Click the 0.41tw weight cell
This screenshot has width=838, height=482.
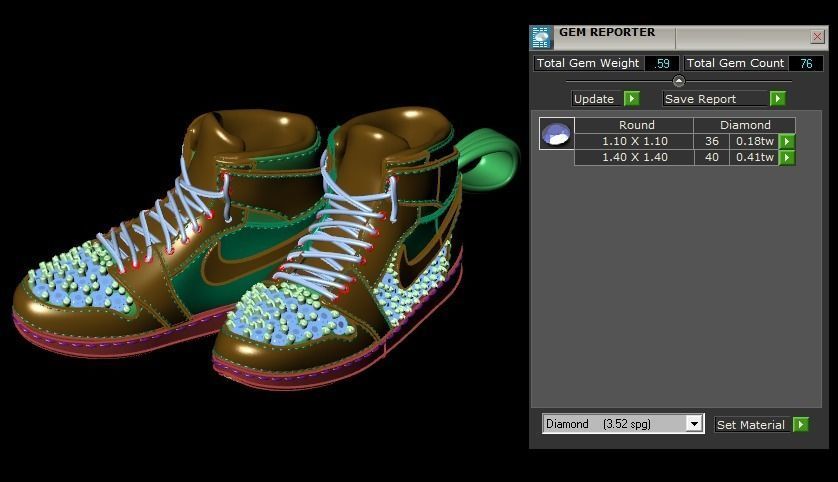coord(754,158)
